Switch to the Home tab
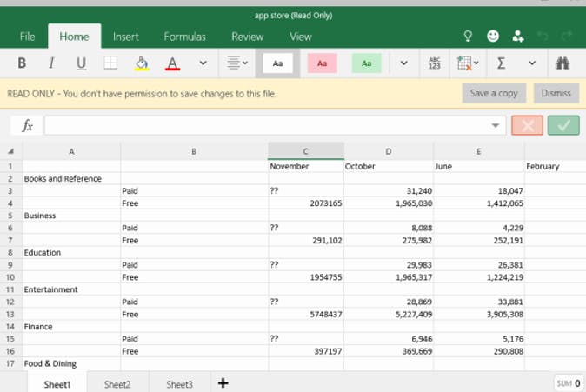The image size is (586, 392). point(75,37)
